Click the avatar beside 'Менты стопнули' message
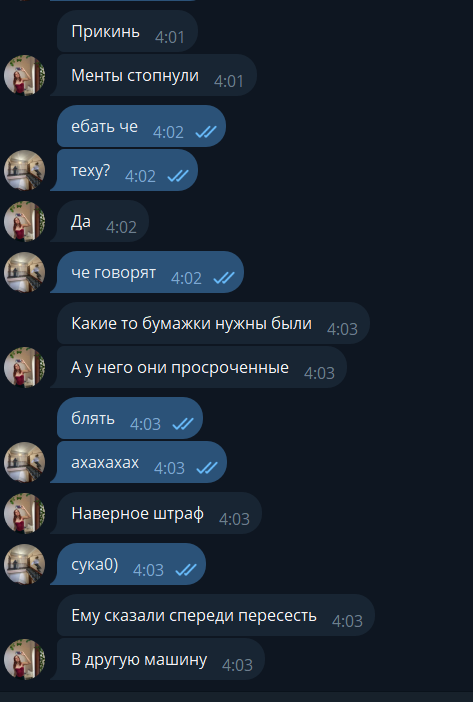Screen dimensions: 473x702 (25, 75)
